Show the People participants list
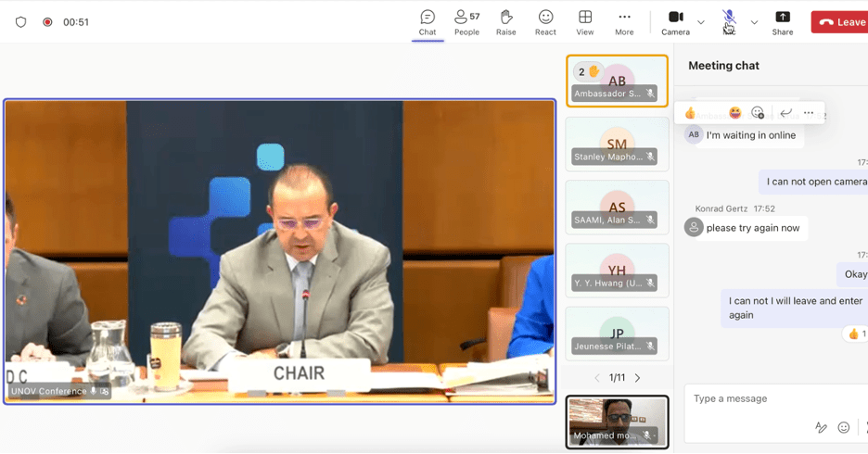Viewport: 868px width, 454px height. point(466,22)
